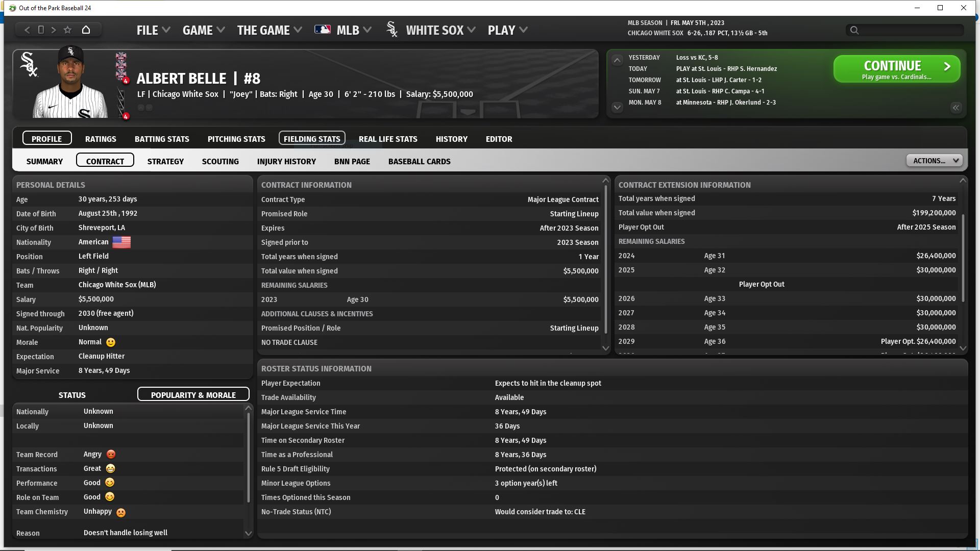
Task: Click the home icon in navigation bar
Action: click(86, 30)
